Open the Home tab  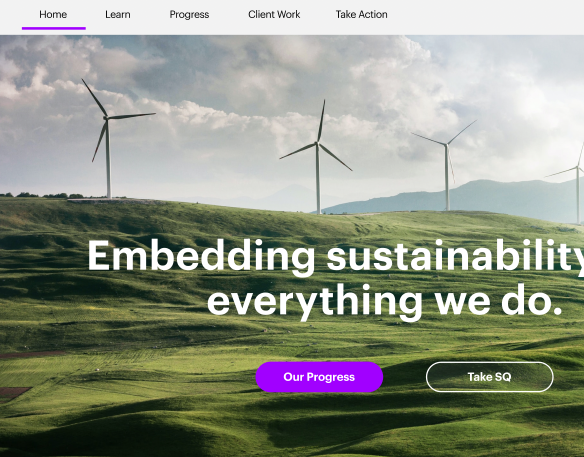click(53, 15)
